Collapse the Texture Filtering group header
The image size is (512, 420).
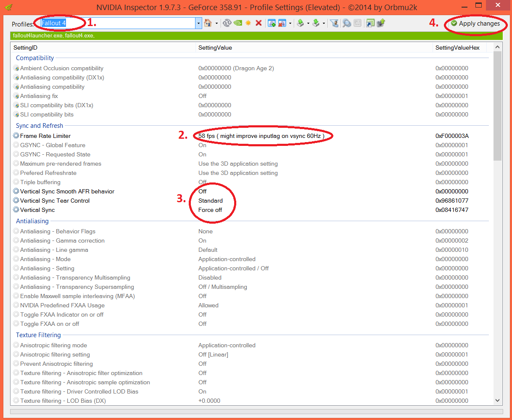38,335
